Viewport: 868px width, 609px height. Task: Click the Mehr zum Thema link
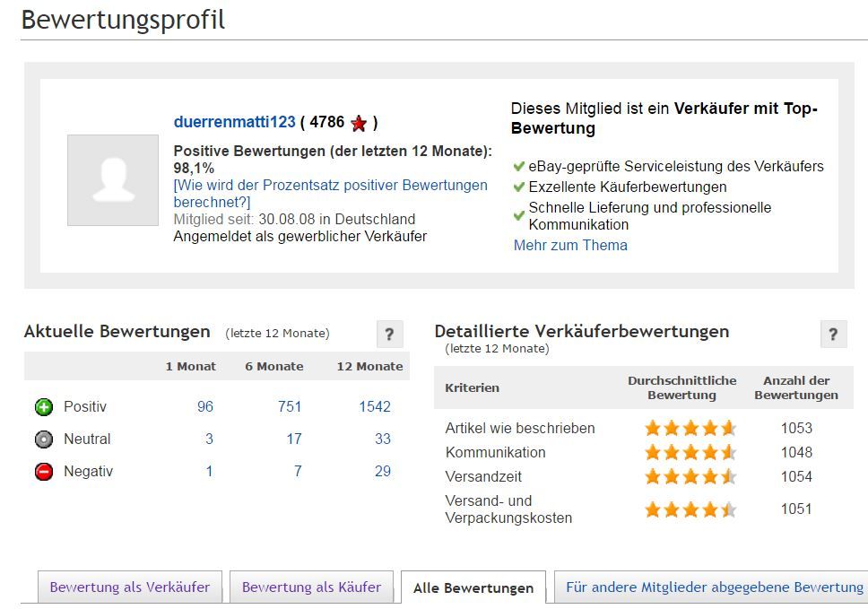click(x=570, y=245)
